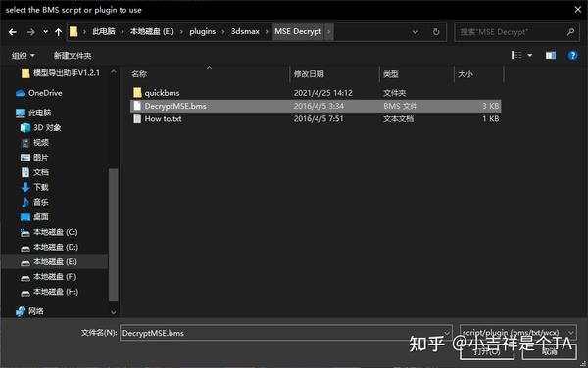Open the 下载 downloads folder

click(x=35, y=187)
